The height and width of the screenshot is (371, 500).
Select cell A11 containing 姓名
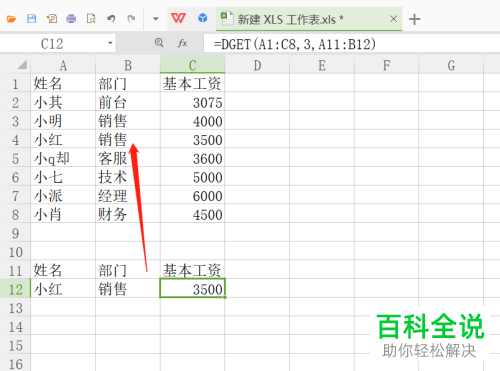[63, 270]
